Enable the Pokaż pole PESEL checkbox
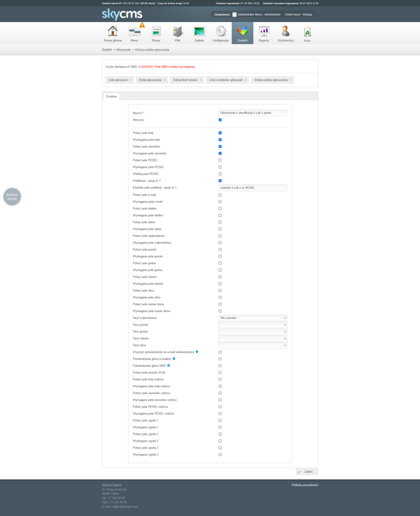The height and width of the screenshot is (516, 420). 220,160
